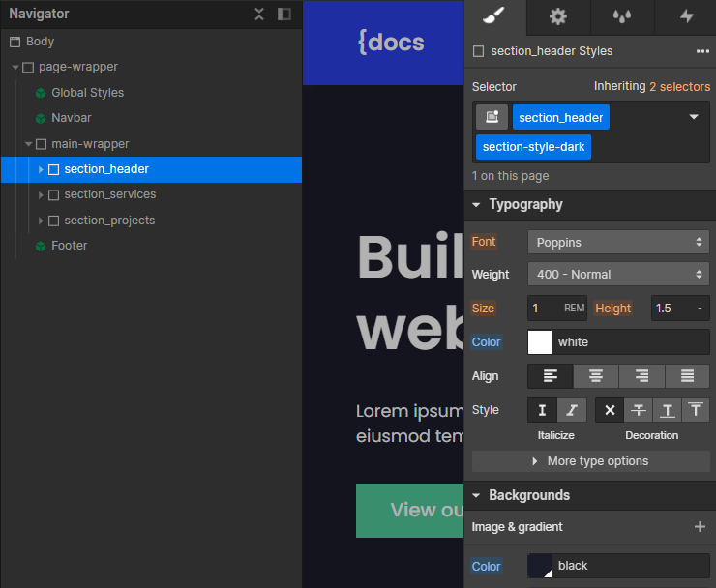Open the 2 selectors inheritance link
716x588 pixels.
pos(679,87)
